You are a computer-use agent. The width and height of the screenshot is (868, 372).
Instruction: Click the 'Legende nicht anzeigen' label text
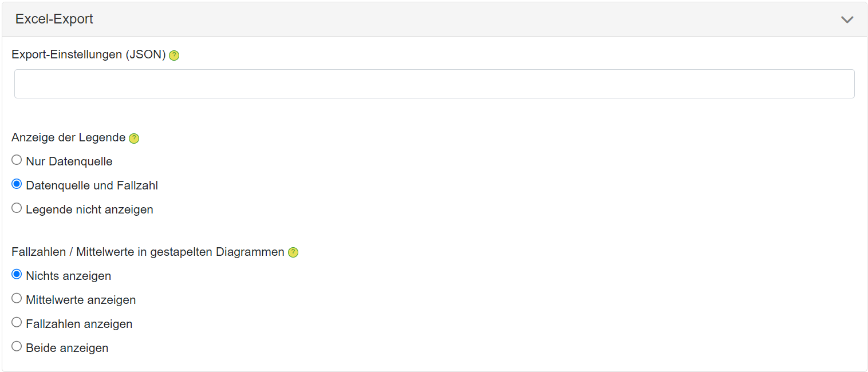pyautogui.click(x=89, y=209)
